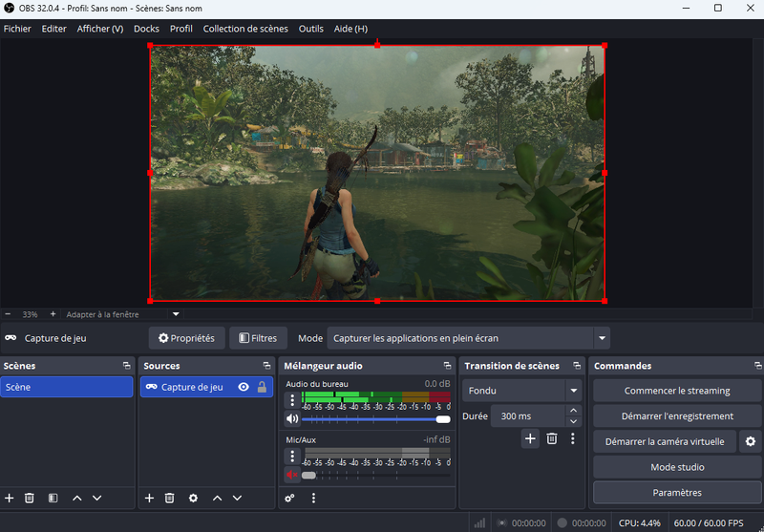764x532 pixels.
Task: Click Commencer le streaming
Action: click(677, 391)
